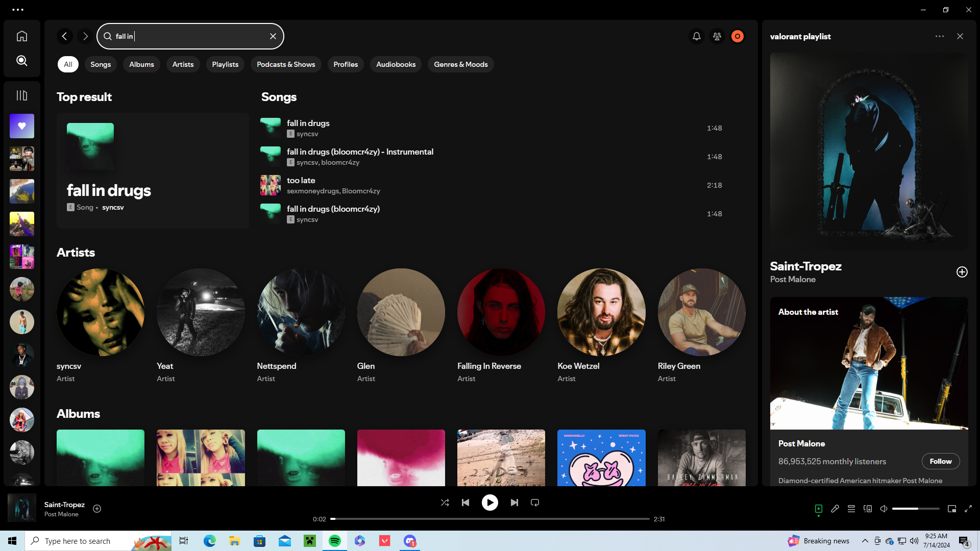The image size is (980, 551).
Task: Save Saint-Tropez from the bottom player bar
Action: (97, 509)
